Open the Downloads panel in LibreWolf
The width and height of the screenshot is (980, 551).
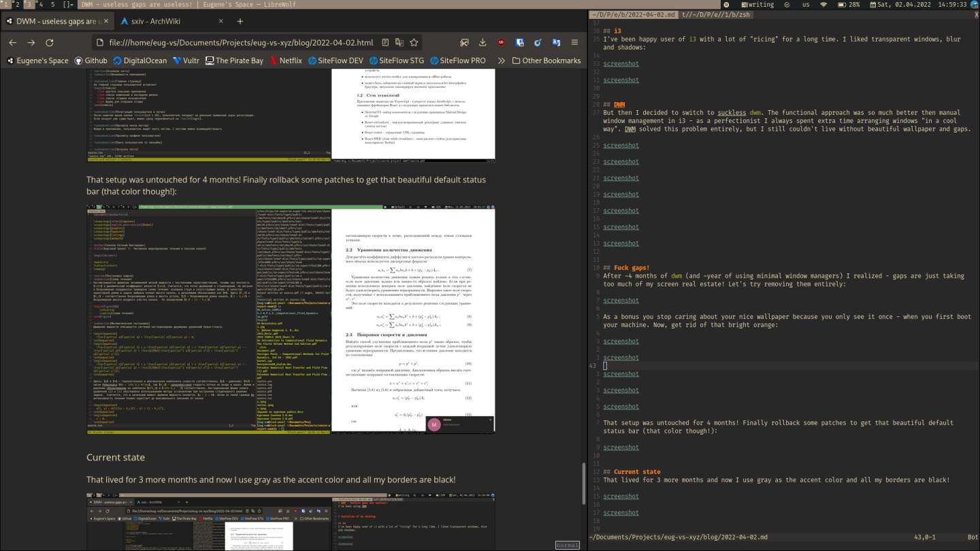click(x=483, y=42)
